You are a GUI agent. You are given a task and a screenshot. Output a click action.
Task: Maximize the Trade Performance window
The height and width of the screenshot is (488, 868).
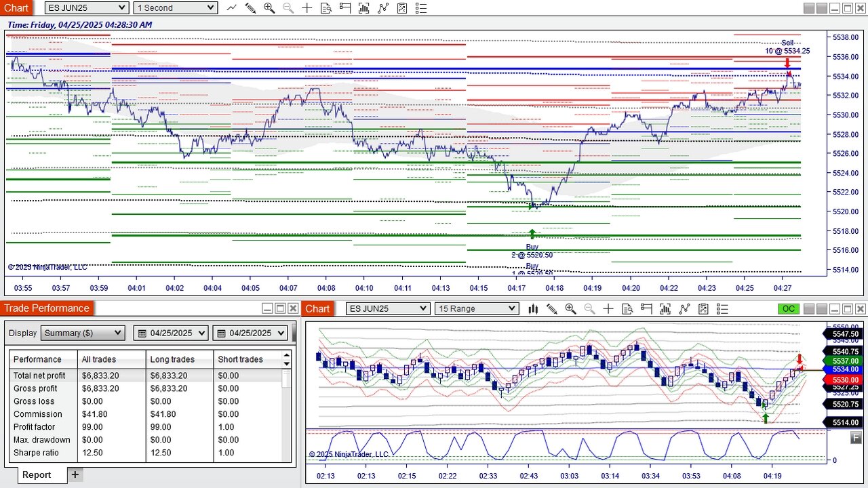point(280,308)
